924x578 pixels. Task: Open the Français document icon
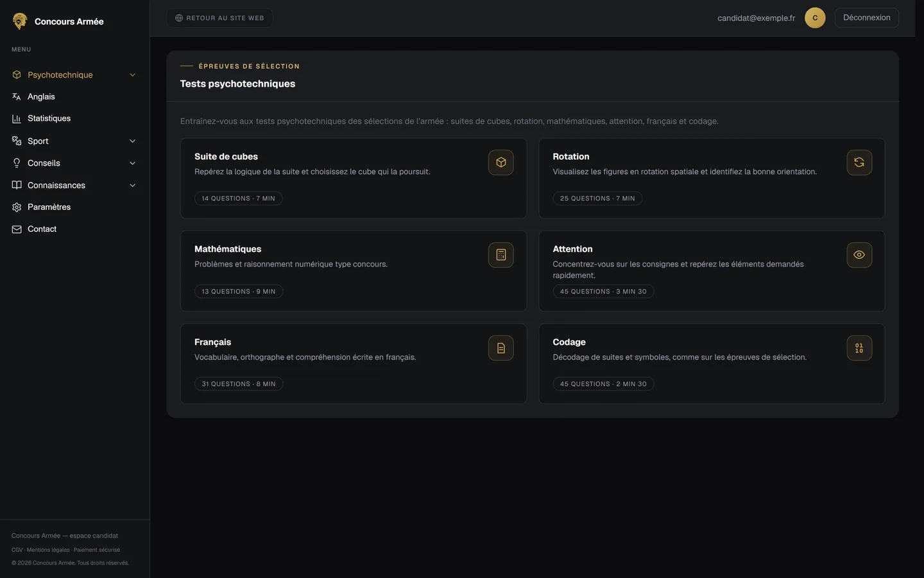coord(501,348)
